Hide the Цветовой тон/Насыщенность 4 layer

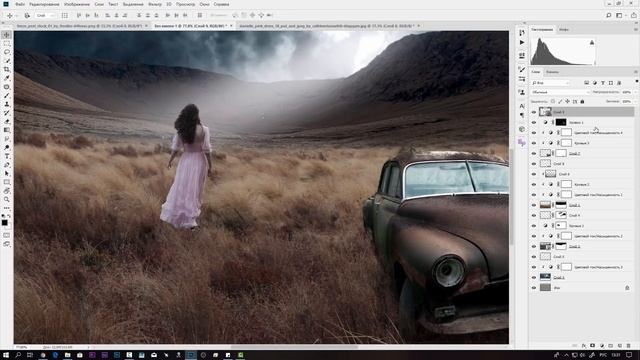click(x=534, y=133)
